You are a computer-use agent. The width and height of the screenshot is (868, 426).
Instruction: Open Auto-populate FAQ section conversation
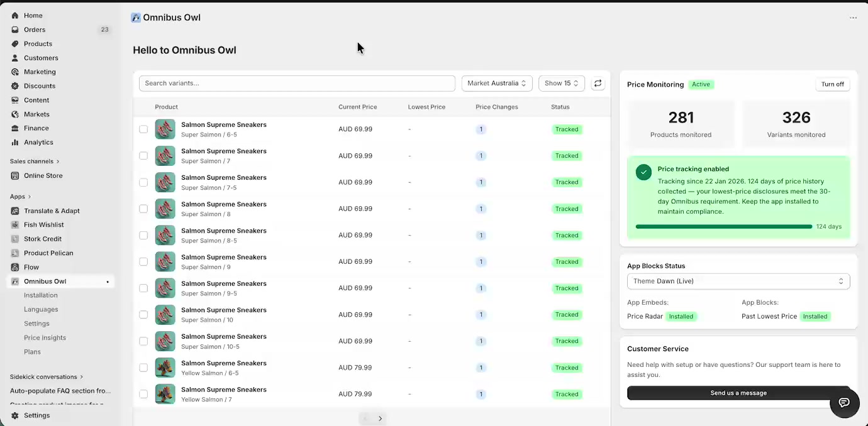tap(60, 391)
